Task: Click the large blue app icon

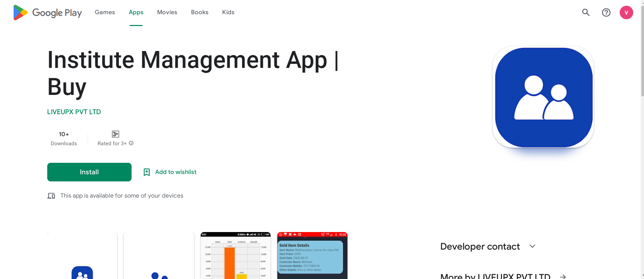Action: point(543,97)
